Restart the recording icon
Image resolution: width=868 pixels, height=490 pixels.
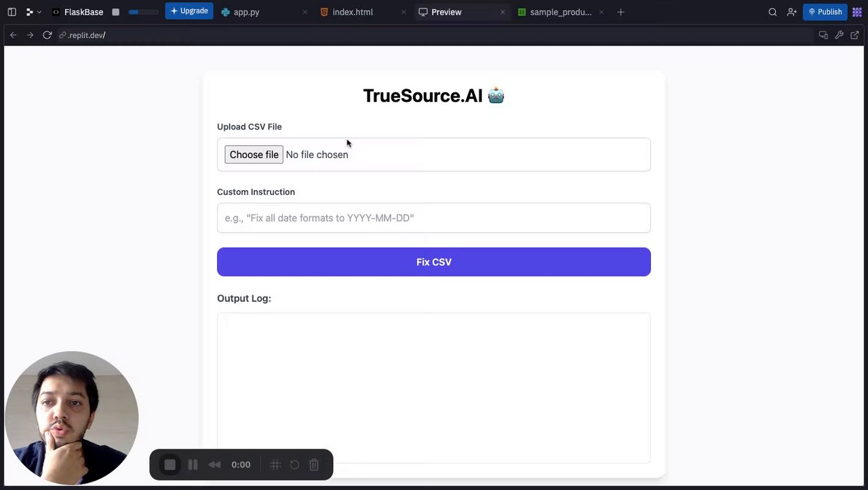294,465
